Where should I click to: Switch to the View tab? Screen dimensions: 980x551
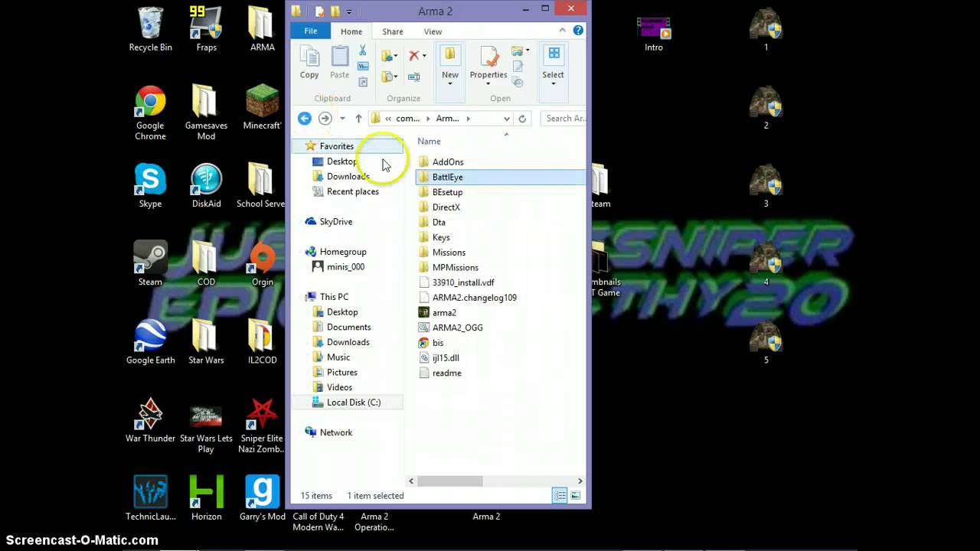point(433,31)
